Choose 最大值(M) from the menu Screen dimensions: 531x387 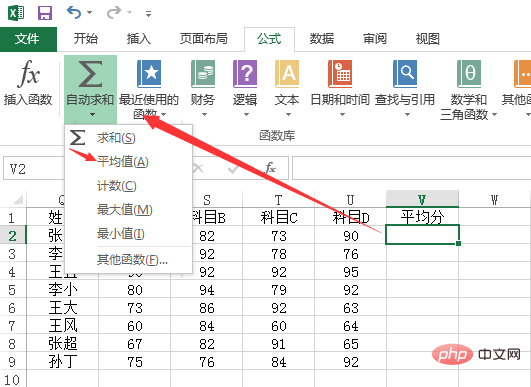click(129, 210)
